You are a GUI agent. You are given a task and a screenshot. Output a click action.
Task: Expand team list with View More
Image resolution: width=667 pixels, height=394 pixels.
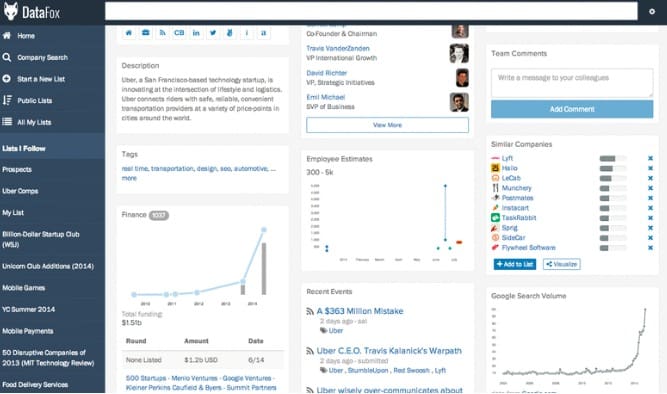[387, 125]
